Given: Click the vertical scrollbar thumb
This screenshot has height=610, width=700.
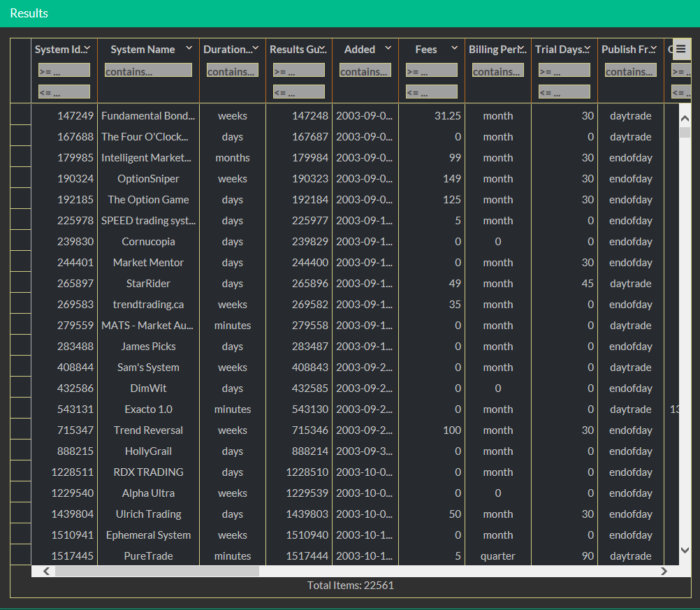Looking at the screenshot, I should point(685,133).
